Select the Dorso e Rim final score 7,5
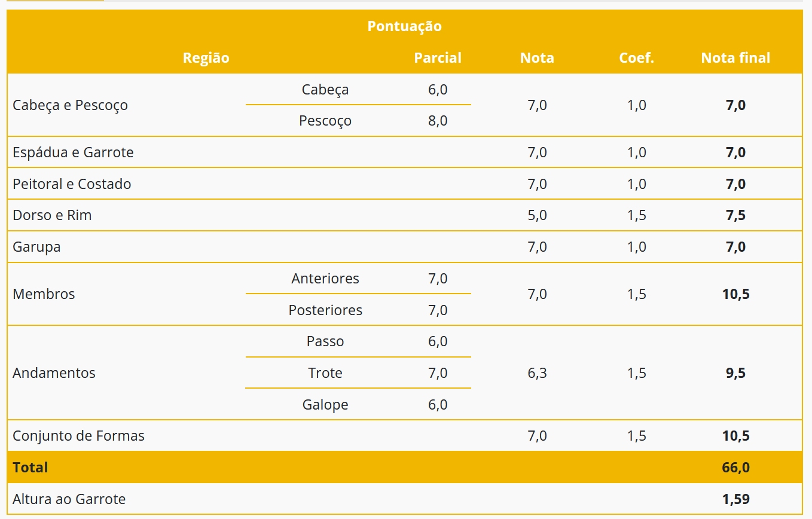Screen dimensions: 812x519 [735, 215]
